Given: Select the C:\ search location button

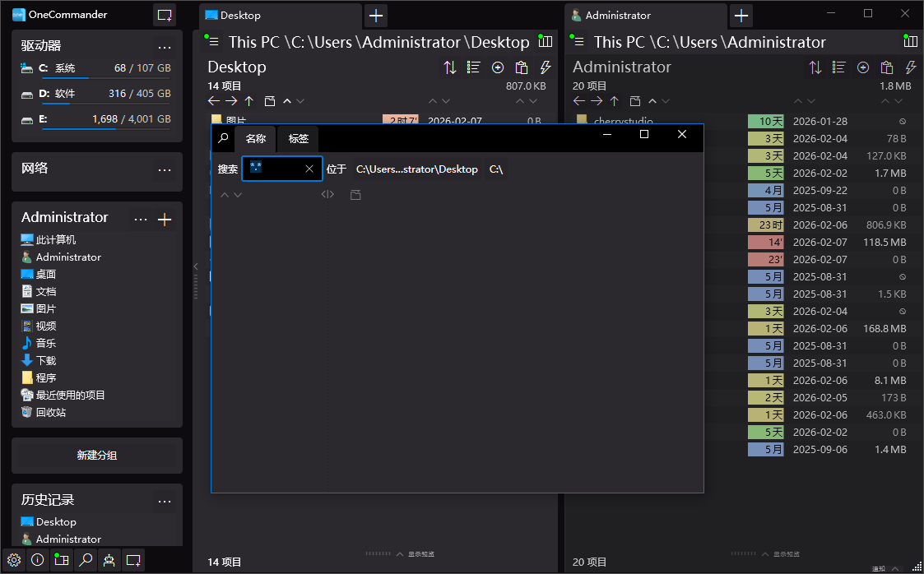Looking at the screenshot, I should tap(496, 169).
